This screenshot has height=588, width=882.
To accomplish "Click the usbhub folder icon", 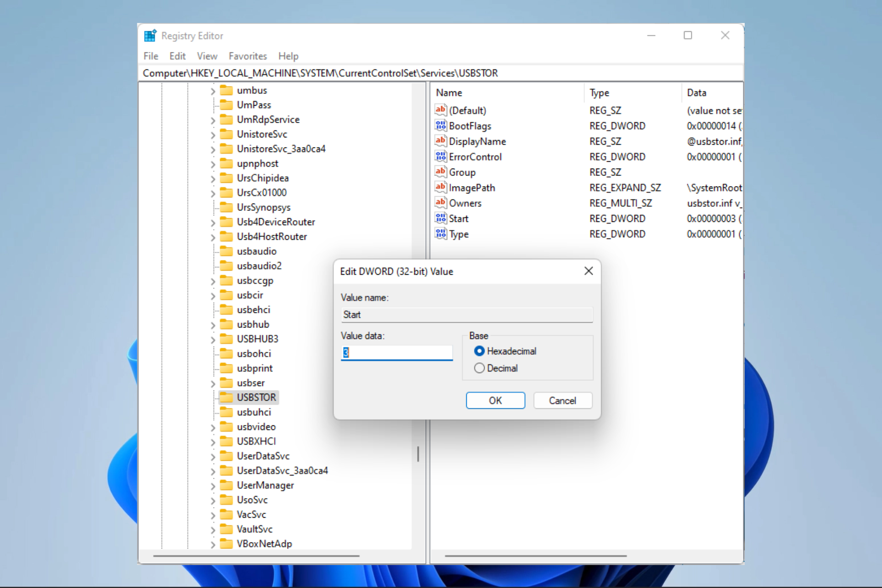I will 226,324.
